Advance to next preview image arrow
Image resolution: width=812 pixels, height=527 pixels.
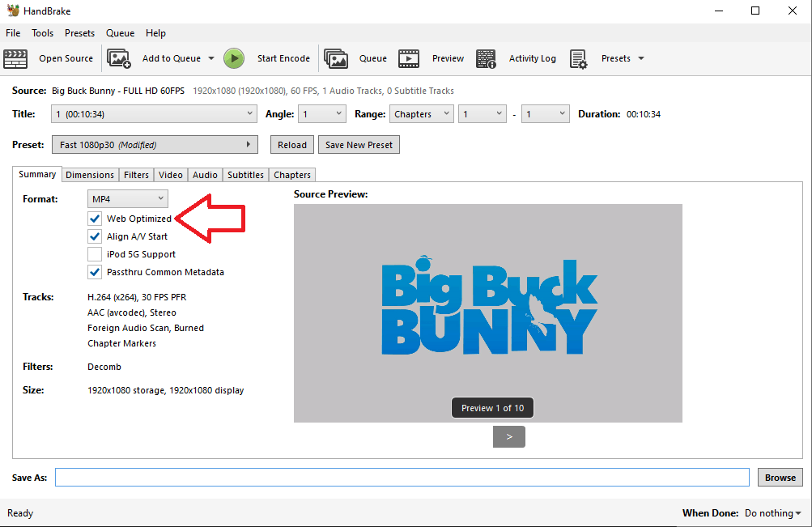[x=509, y=436]
